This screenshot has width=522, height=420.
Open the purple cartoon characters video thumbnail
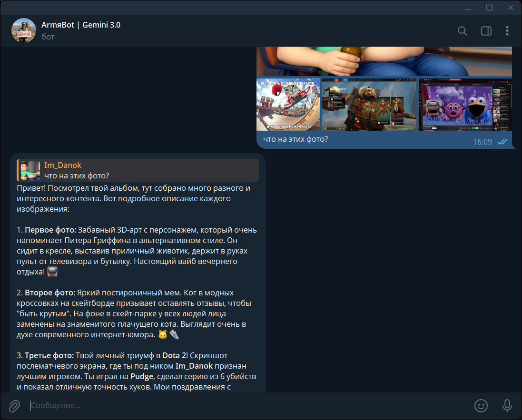click(x=465, y=105)
